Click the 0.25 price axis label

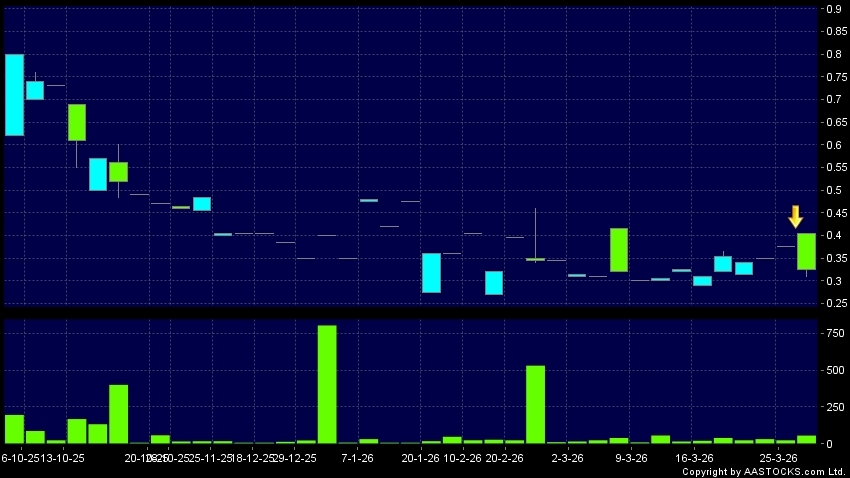[x=832, y=304]
